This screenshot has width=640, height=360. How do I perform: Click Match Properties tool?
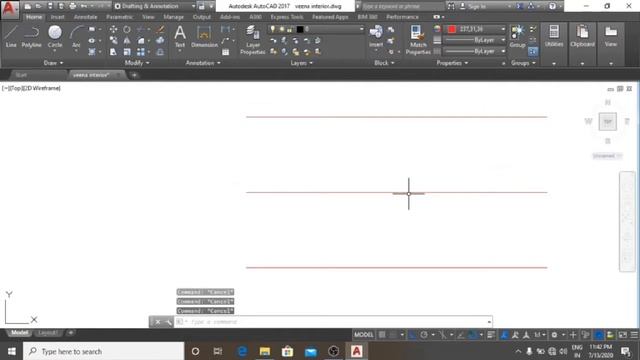(x=418, y=40)
